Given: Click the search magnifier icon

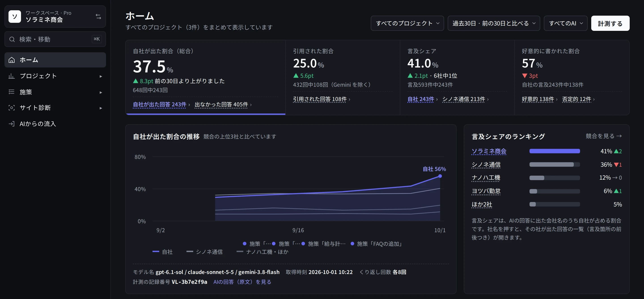Looking at the screenshot, I should coord(12,39).
